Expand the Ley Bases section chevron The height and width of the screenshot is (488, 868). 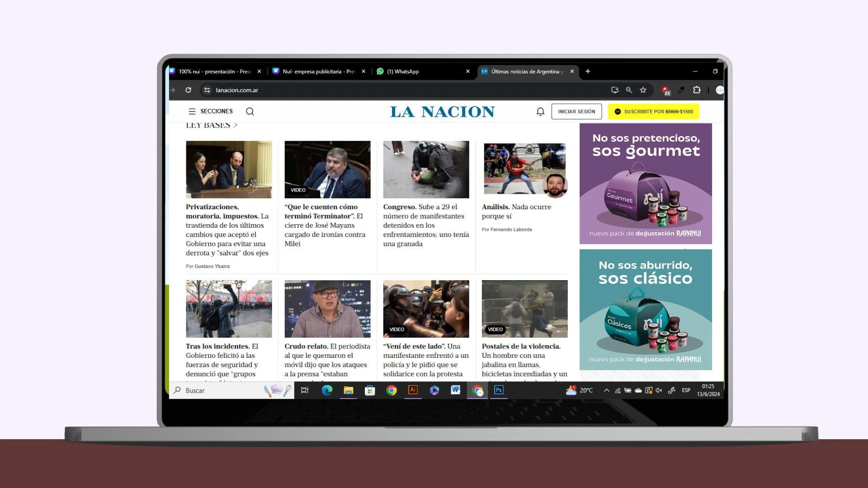pos(235,125)
